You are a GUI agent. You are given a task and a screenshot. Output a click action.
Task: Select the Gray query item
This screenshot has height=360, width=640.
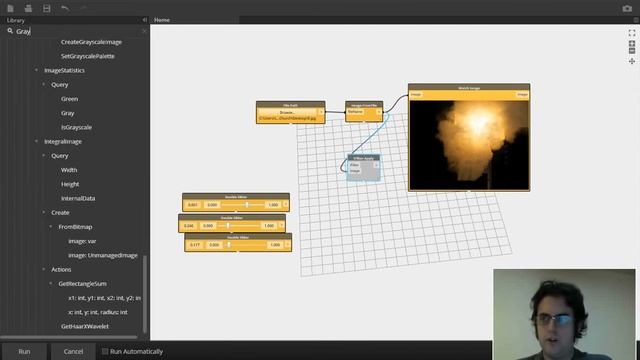point(68,113)
